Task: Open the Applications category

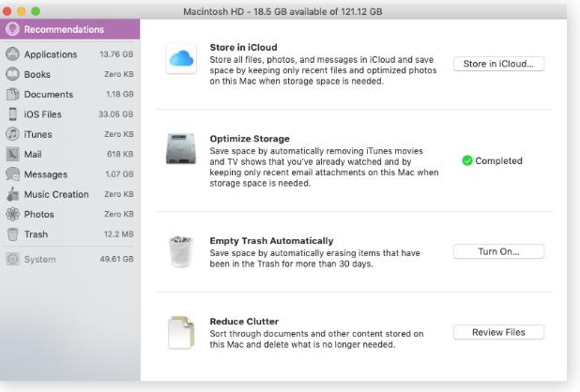Action: click(x=69, y=54)
